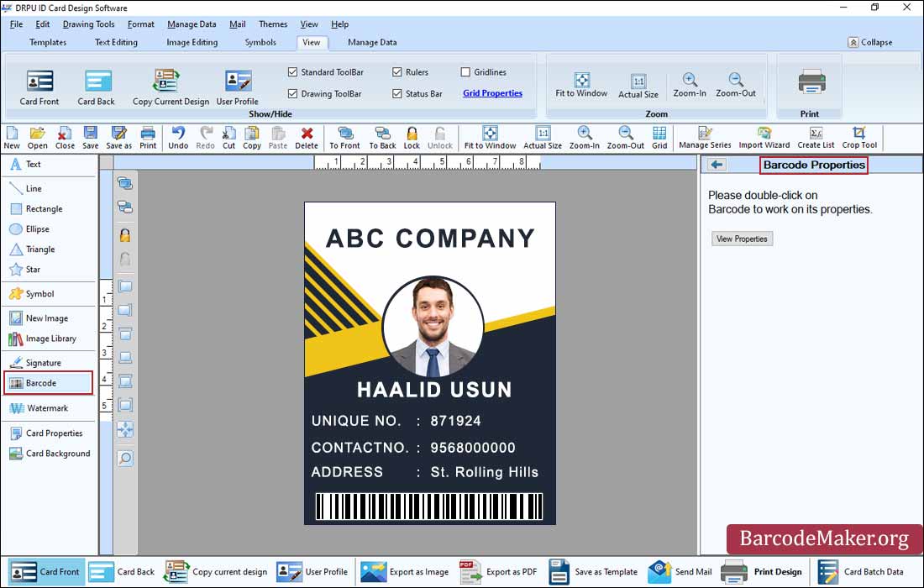The width and height of the screenshot is (924, 588).
Task: Switch to the Templates tab
Action: [48, 43]
